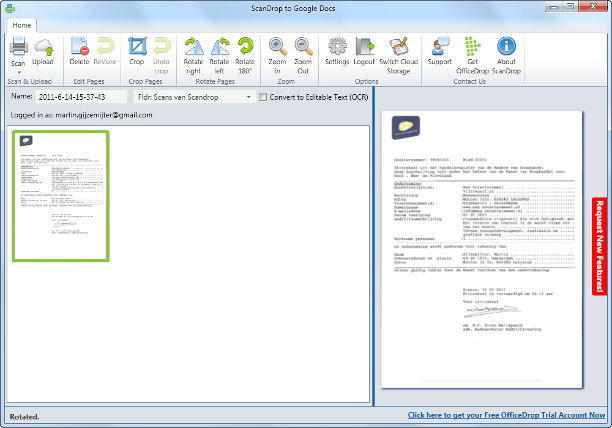Screen dimensions: 612x428
Task: Click the large document preview page
Action: click(x=482, y=250)
